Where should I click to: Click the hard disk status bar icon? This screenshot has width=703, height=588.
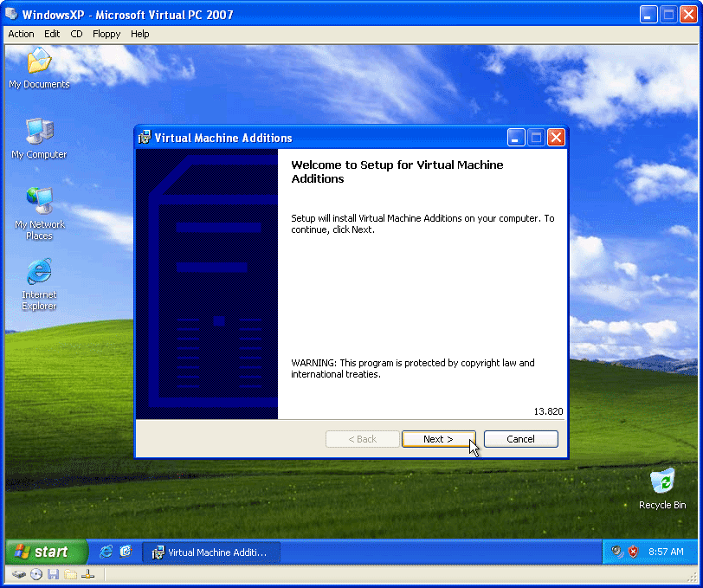(x=19, y=574)
